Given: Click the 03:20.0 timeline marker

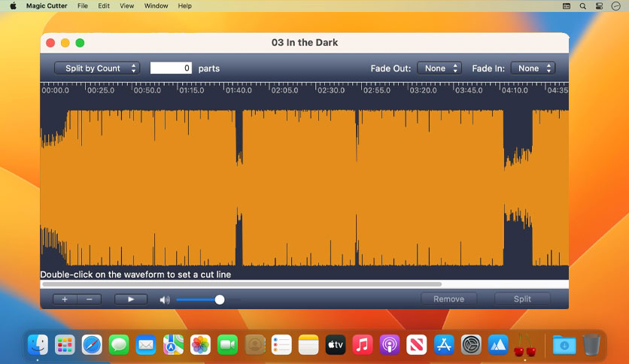Looking at the screenshot, I should 423,90.
